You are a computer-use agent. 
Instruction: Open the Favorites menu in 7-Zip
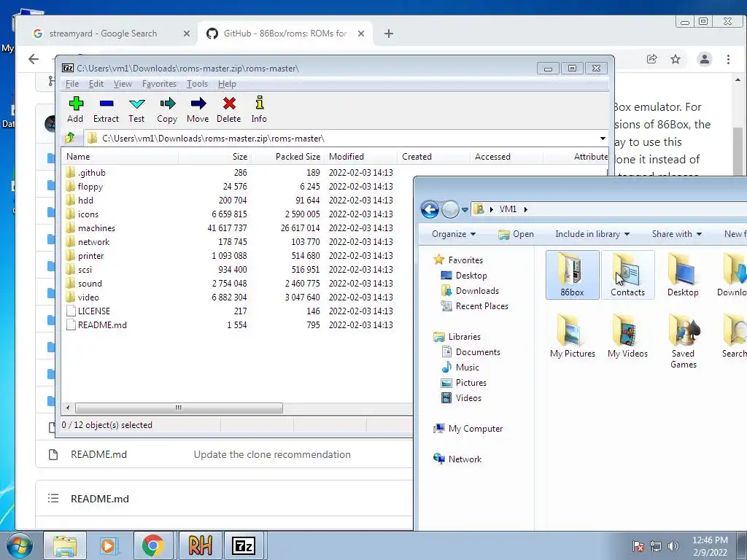point(159,84)
